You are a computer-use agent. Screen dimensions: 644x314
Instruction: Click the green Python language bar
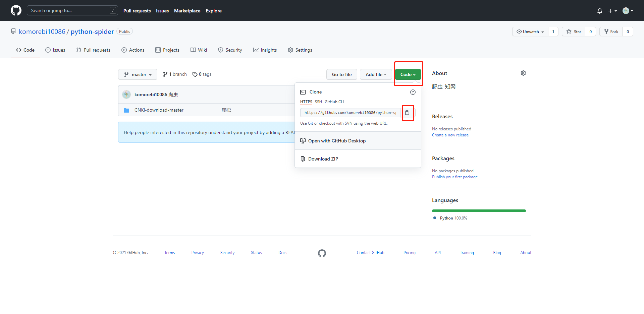(479, 211)
